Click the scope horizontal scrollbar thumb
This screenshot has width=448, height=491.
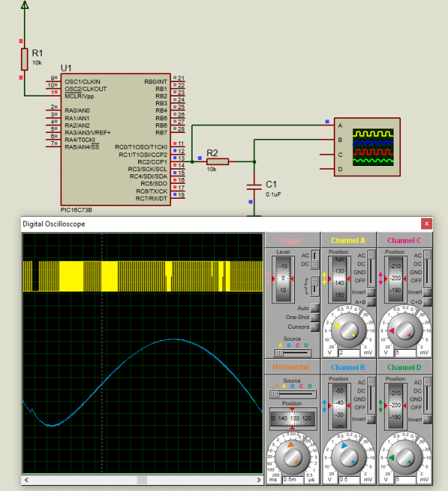tap(142, 480)
